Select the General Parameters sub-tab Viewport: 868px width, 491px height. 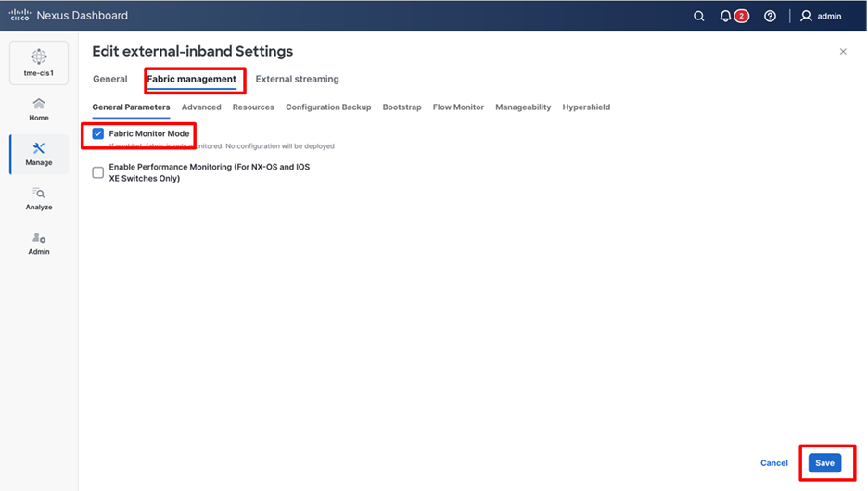click(x=131, y=107)
